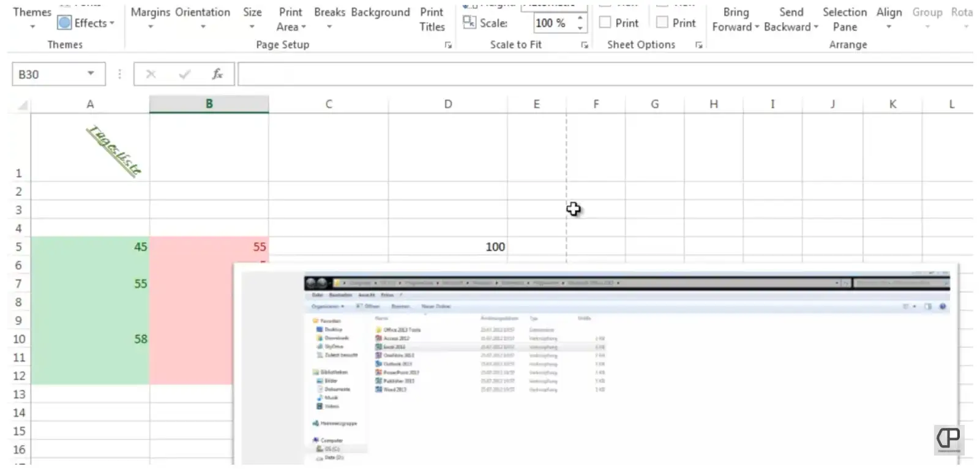Click the Cancel X icon in formula bar
Viewport: 980px width, 469px height.
tap(151, 74)
